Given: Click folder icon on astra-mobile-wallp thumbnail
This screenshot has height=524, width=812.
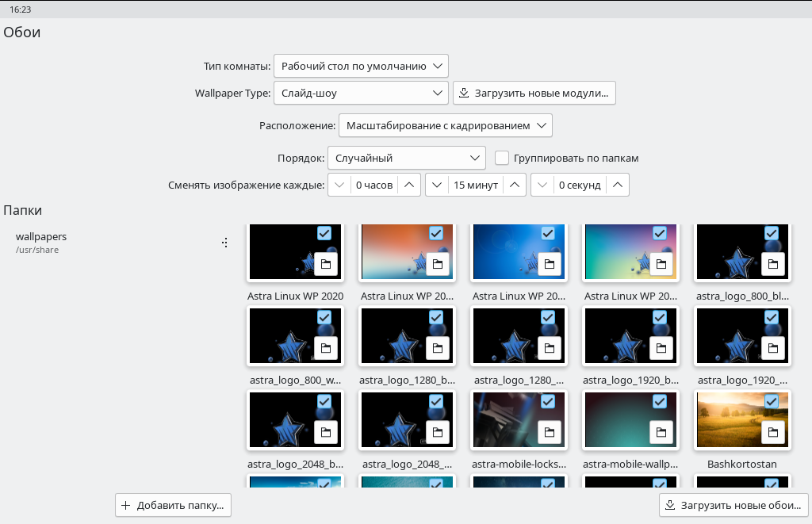Looking at the screenshot, I should (x=661, y=432).
